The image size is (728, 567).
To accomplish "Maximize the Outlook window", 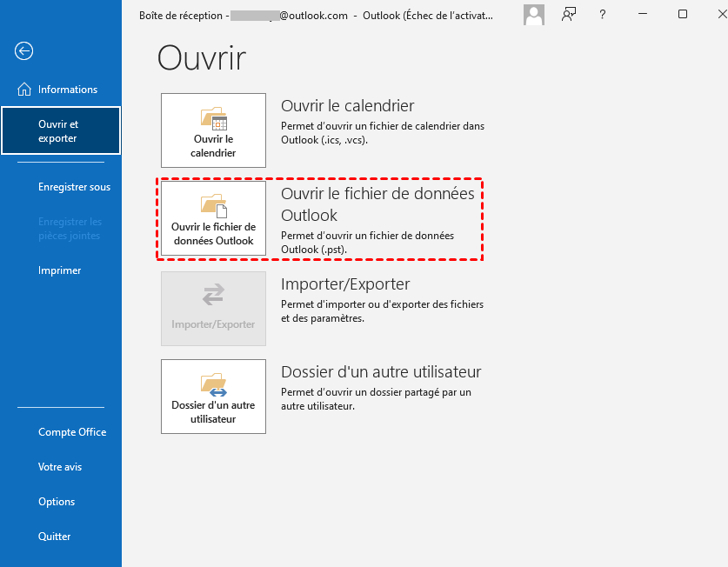I will pyautogui.click(x=683, y=14).
